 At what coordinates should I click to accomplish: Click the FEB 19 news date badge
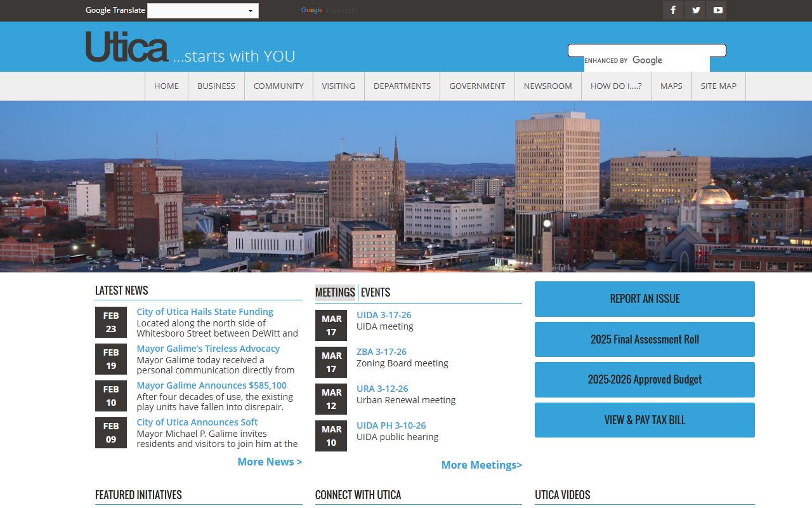(x=111, y=359)
